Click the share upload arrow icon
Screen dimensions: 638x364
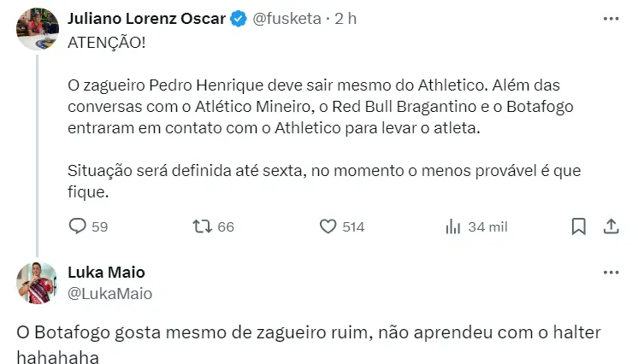coord(611,226)
